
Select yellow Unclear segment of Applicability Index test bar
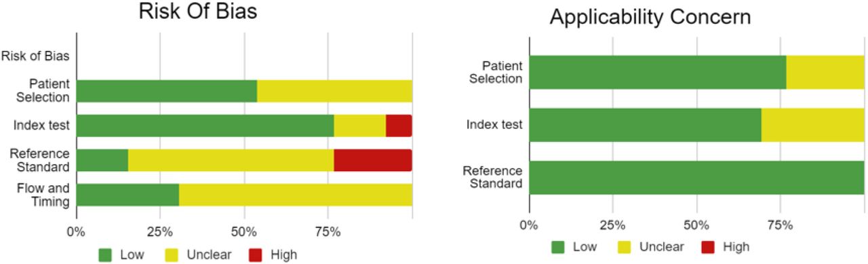pos(813,125)
